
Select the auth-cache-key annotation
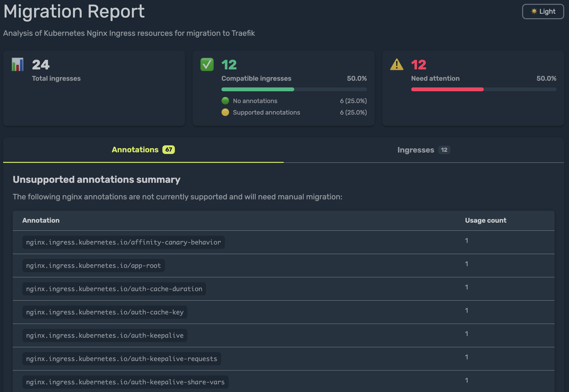[105, 312]
